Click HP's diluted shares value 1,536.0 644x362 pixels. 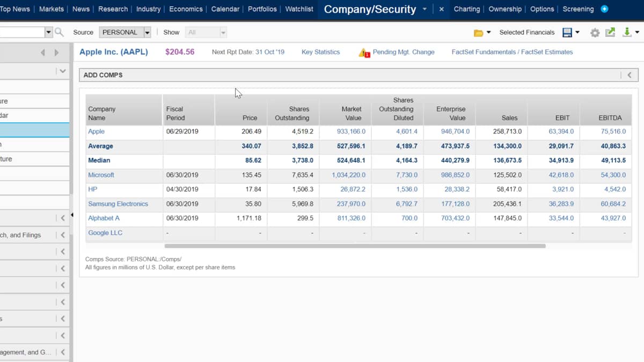point(407,189)
